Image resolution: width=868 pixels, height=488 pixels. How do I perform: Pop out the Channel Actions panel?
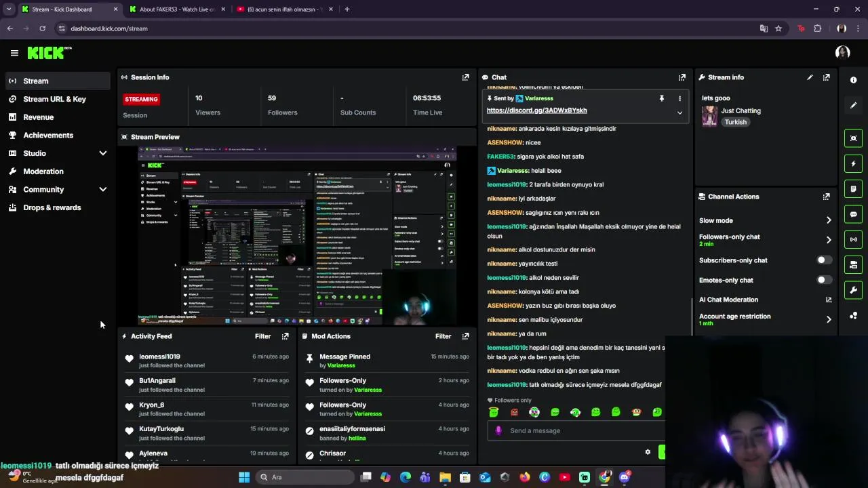pyautogui.click(x=826, y=197)
